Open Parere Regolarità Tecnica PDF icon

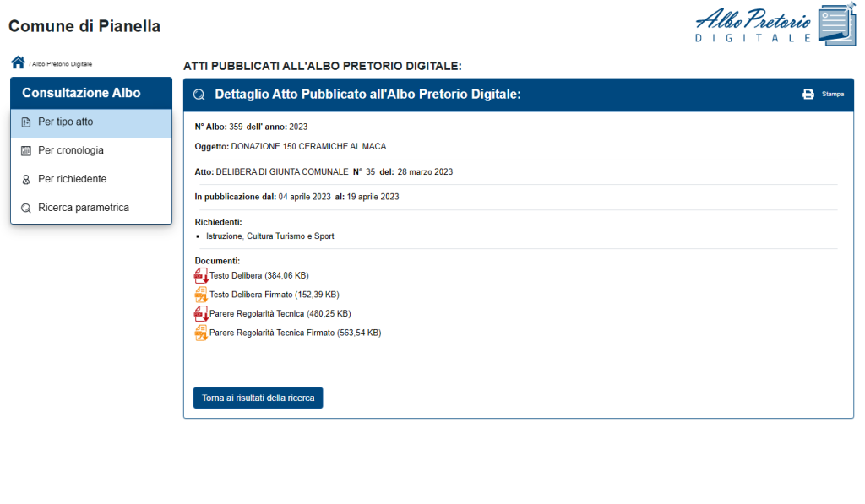coord(201,314)
